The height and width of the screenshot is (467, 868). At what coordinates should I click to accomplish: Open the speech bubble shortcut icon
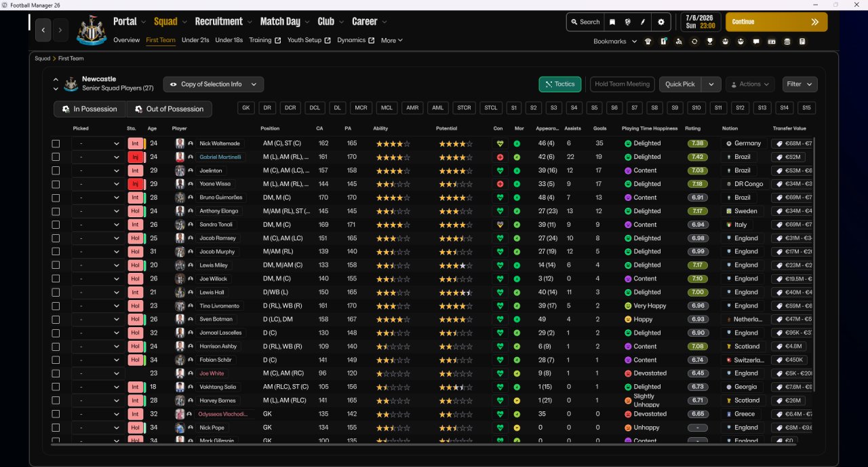756,41
